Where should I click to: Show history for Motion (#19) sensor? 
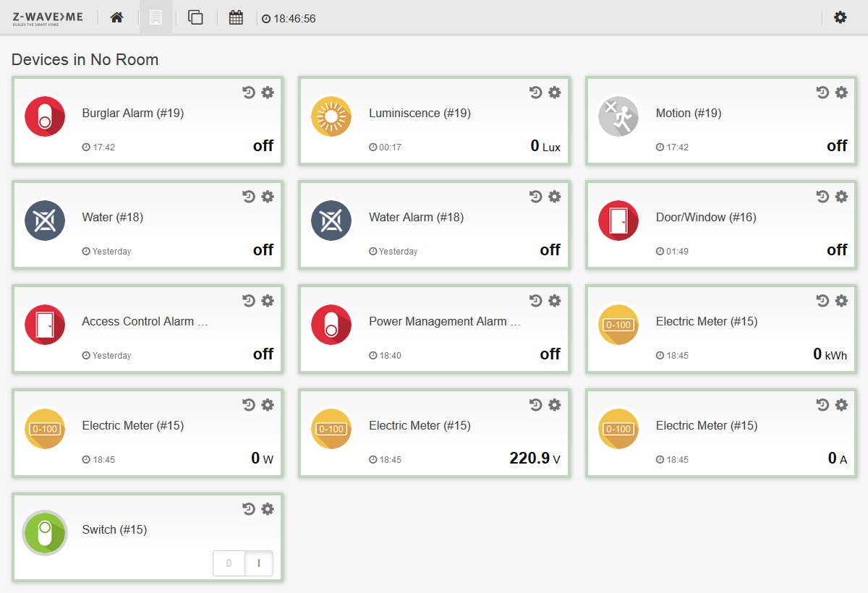click(822, 93)
